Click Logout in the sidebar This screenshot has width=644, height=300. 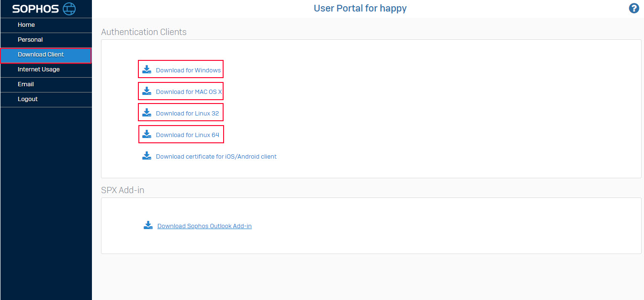click(46, 99)
